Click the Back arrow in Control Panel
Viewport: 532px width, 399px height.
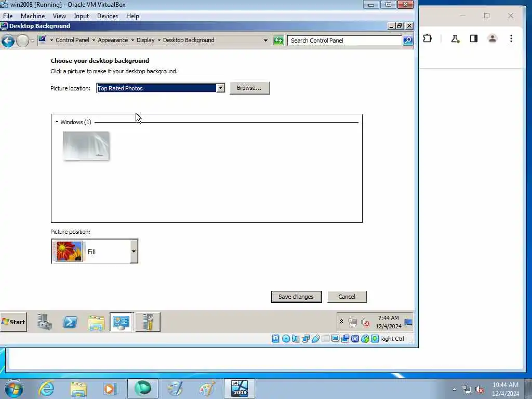click(8, 41)
